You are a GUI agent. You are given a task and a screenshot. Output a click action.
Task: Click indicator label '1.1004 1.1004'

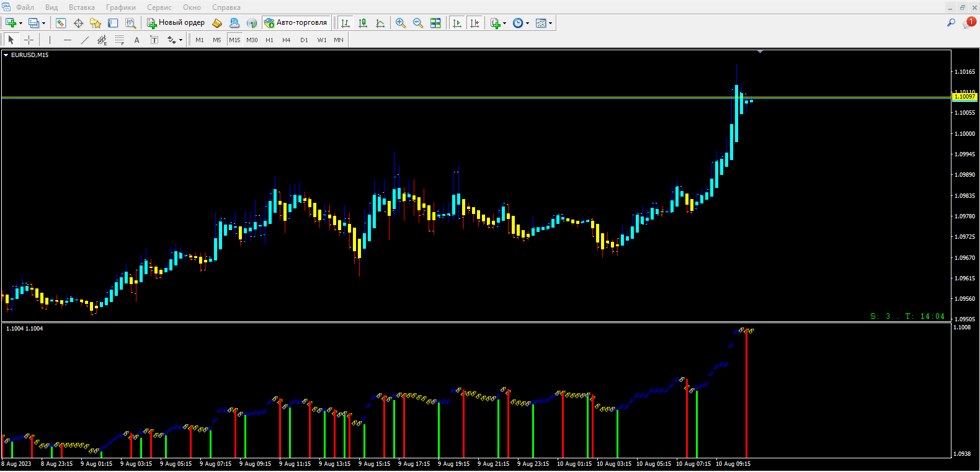click(25, 329)
